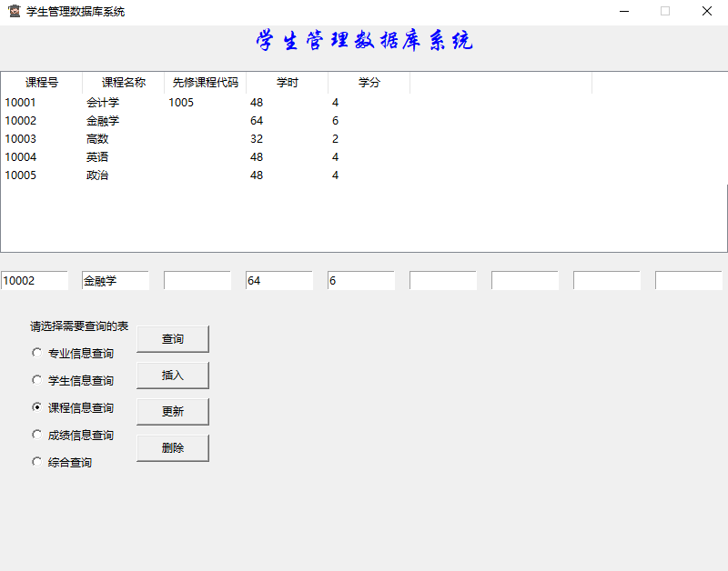Click the input field showing 10002

pyautogui.click(x=35, y=280)
